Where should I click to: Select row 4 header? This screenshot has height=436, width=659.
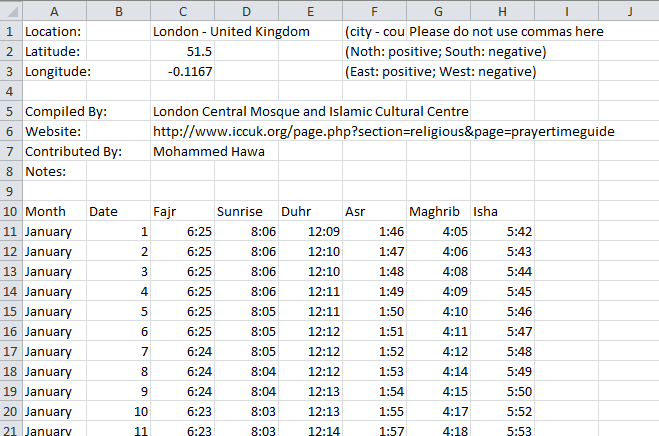pyautogui.click(x=11, y=91)
